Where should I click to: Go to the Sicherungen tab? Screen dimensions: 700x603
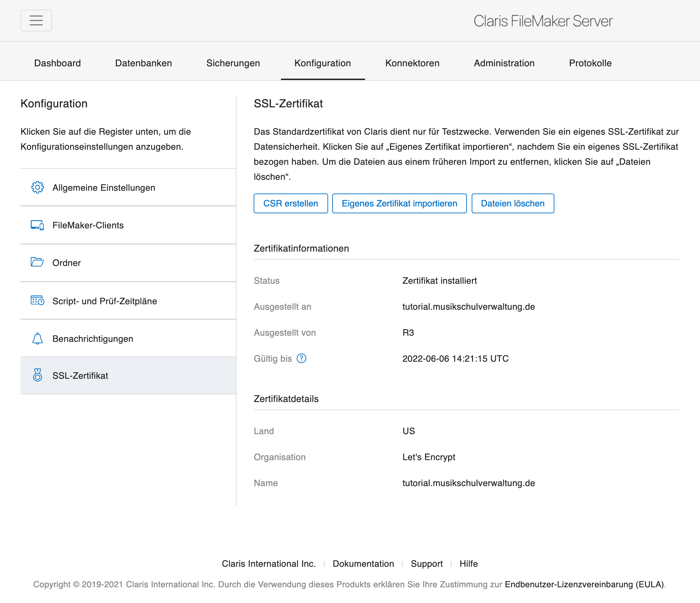click(x=233, y=63)
